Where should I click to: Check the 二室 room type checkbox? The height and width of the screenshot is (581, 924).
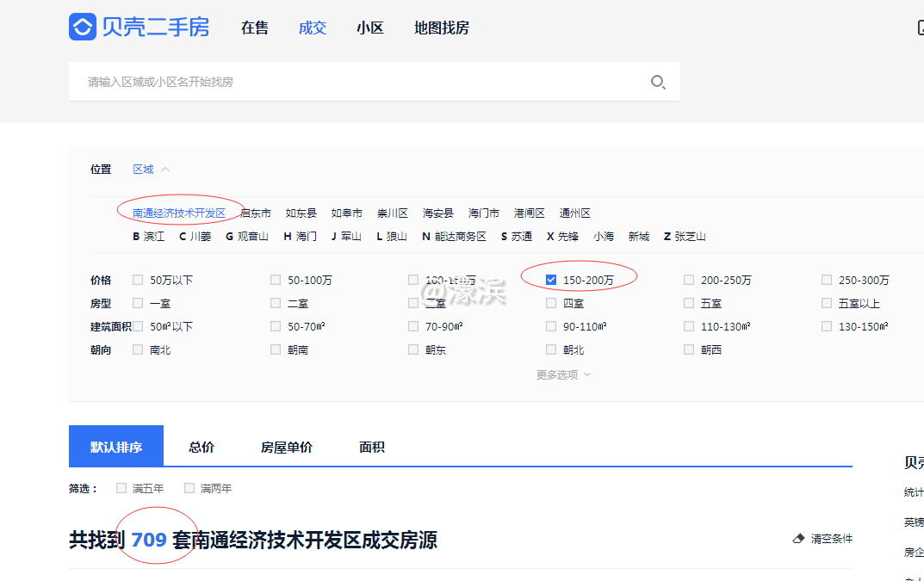click(x=276, y=302)
